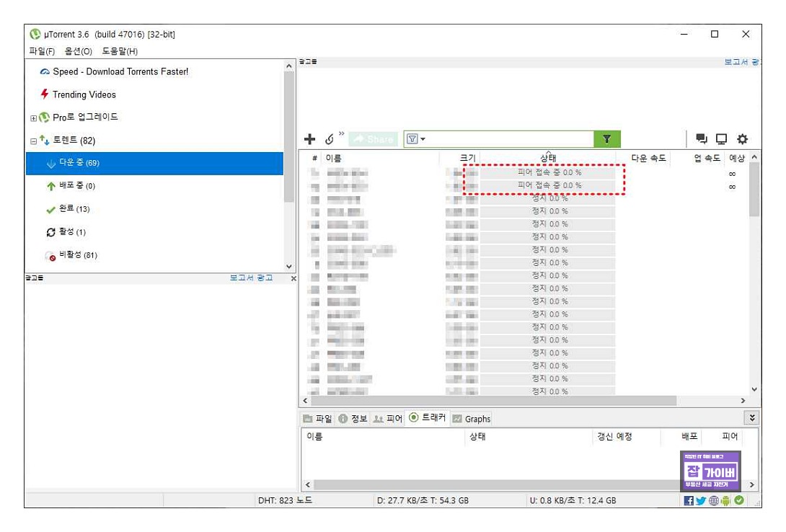Click the sidebar scroll down arrow
The height and width of the screenshot is (532, 786).
(x=288, y=267)
